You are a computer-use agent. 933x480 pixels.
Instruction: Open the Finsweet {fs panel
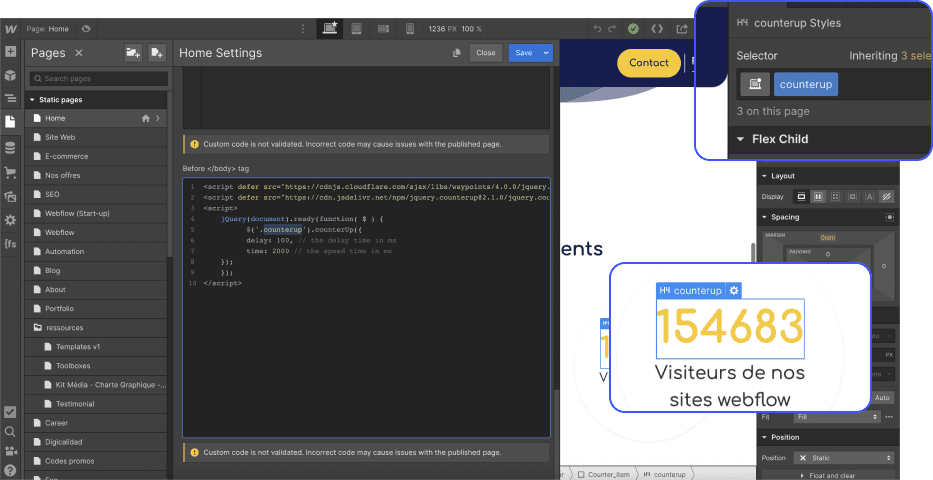pyautogui.click(x=11, y=244)
